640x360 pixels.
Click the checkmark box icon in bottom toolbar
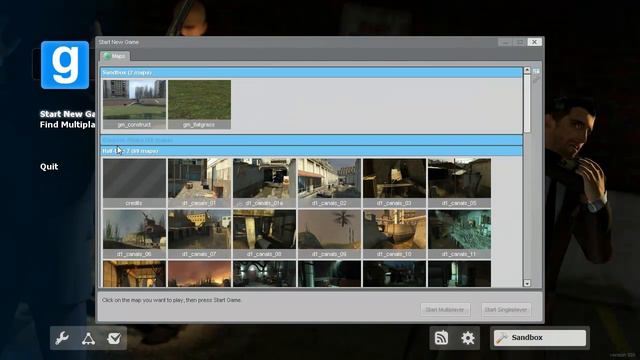pos(114,338)
